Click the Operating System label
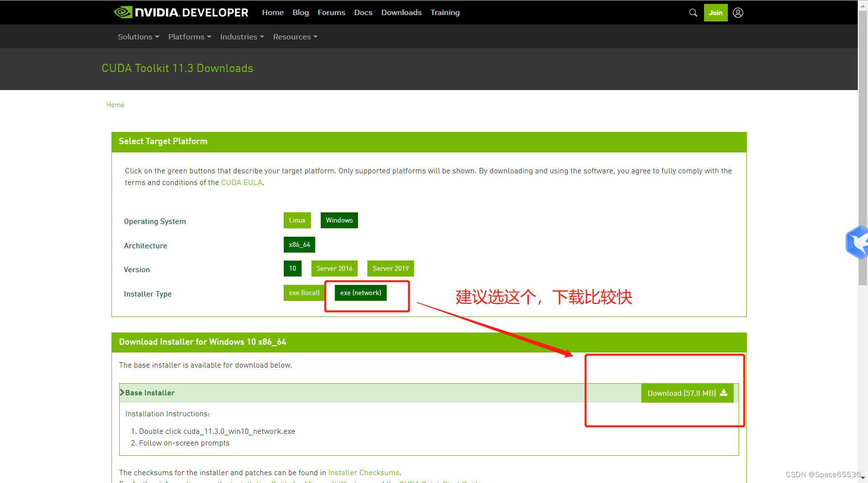This screenshot has width=868, height=483. [155, 221]
